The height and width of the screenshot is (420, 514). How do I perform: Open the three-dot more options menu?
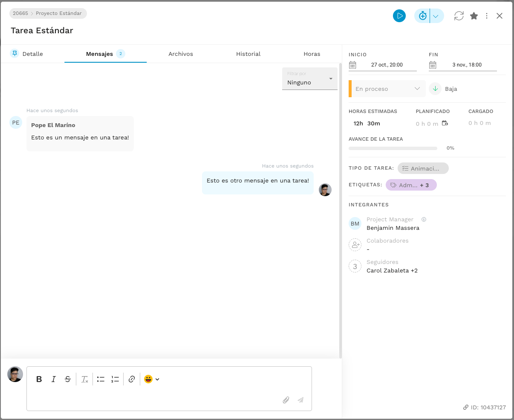pos(487,16)
